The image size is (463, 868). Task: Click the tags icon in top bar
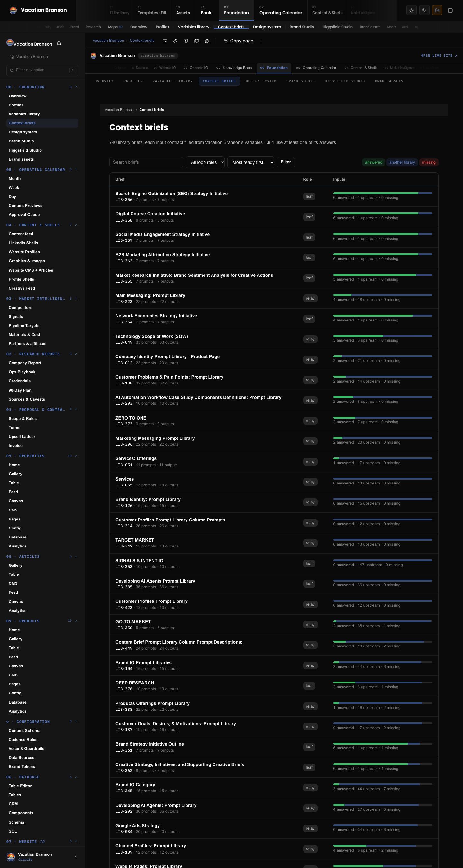[x=424, y=10]
